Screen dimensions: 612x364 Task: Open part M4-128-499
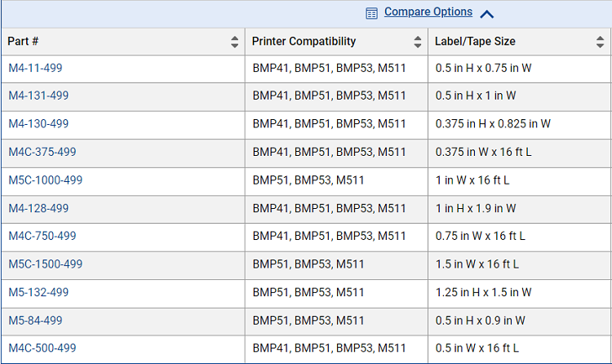pyautogui.click(x=38, y=208)
